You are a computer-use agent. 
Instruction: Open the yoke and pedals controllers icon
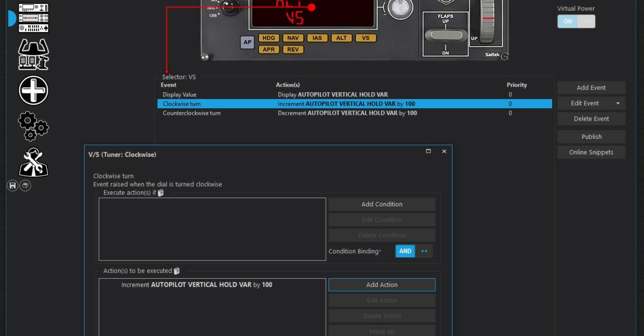pyautogui.click(x=33, y=54)
